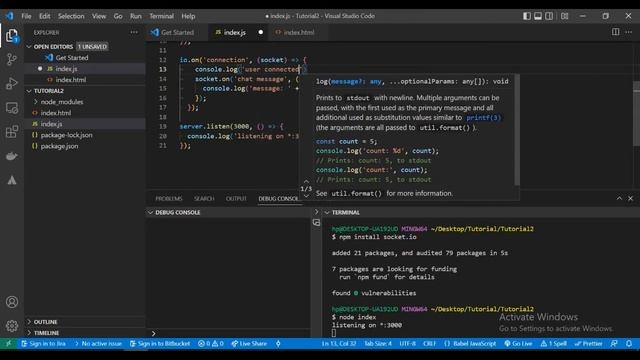640x360 pixels.
Task: Click the Visual Studio Code logo icon
Action: click(9, 16)
